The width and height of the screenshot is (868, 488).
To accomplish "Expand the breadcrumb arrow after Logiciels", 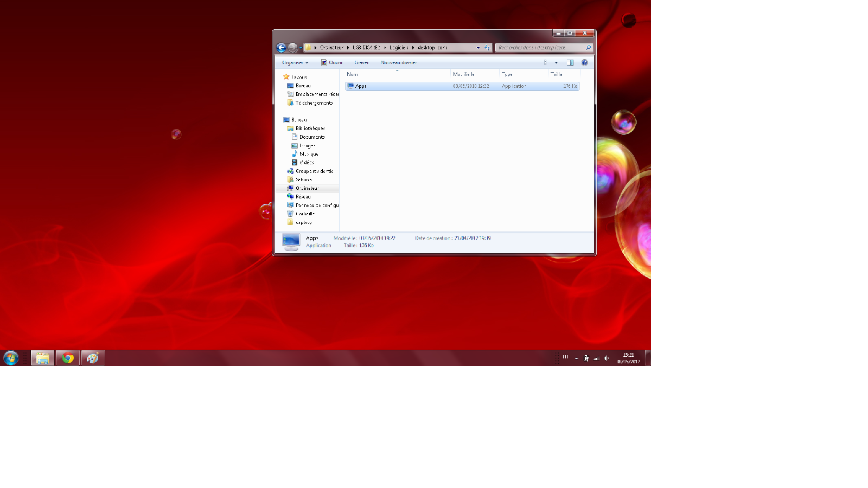I will point(413,48).
